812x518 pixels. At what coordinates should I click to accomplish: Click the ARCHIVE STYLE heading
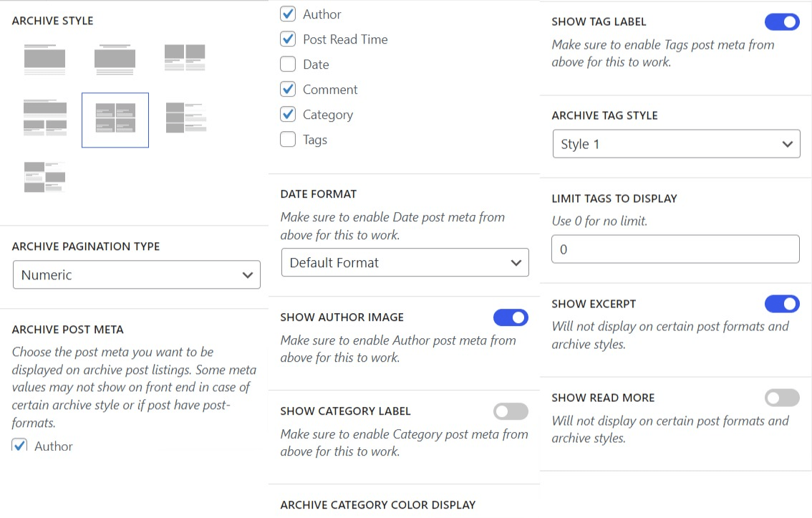tap(53, 21)
